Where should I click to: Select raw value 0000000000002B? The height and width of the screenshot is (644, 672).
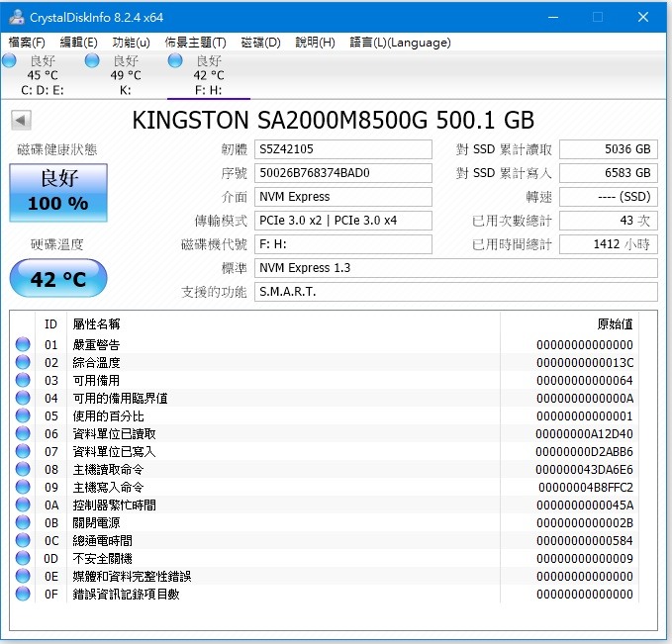(x=585, y=523)
